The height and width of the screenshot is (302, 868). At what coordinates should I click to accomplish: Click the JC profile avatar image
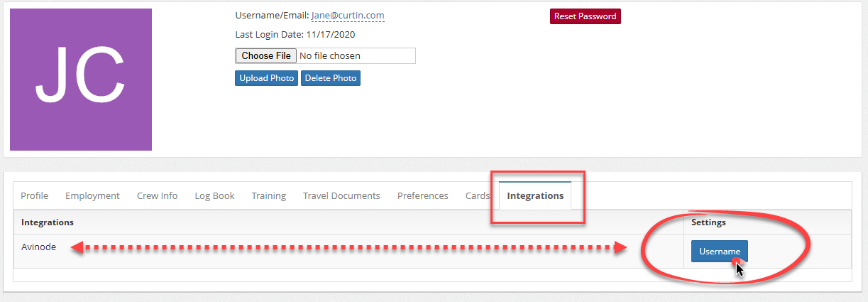81,80
